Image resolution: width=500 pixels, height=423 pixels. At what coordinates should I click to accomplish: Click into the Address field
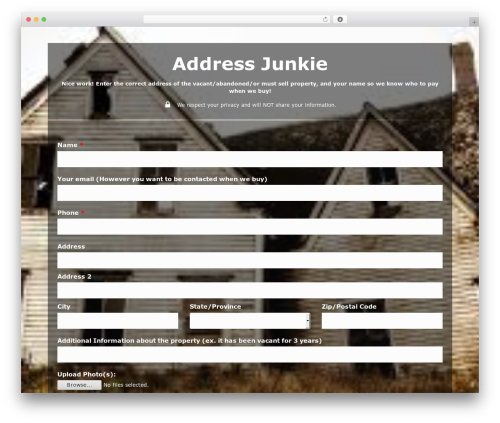click(250, 260)
